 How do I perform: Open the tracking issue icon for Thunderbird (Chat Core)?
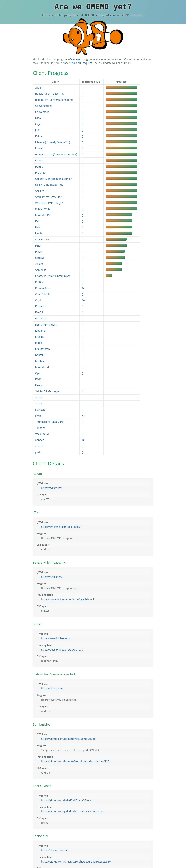[x=83, y=422]
